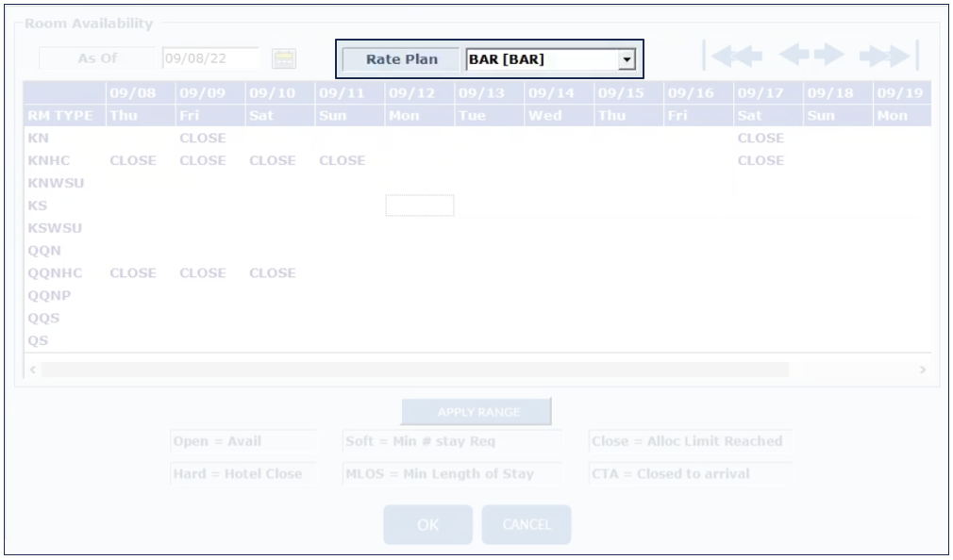This screenshot has height=560, width=953.
Task: Click the horizontal scrollbar right arrow
Action: [922, 370]
